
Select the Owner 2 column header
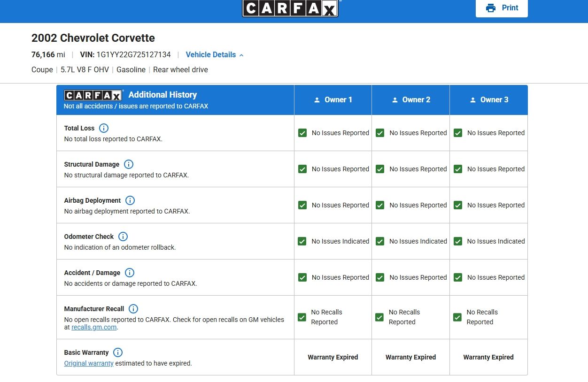pos(411,100)
